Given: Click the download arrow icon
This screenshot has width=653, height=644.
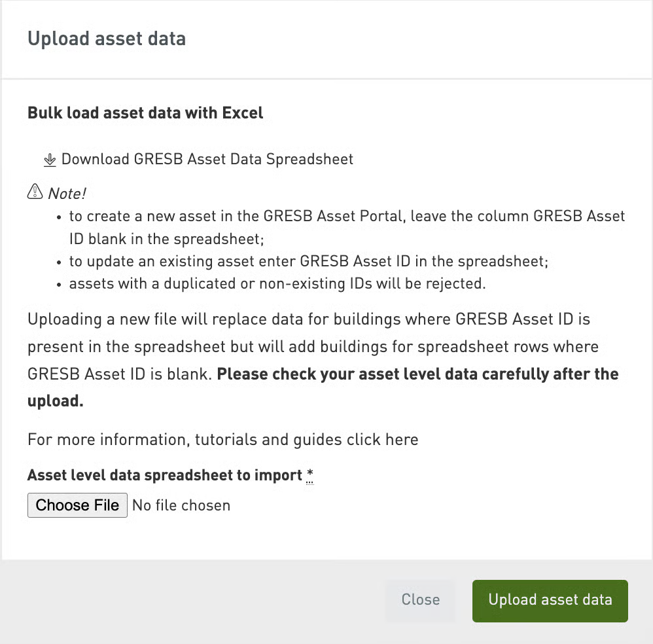Looking at the screenshot, I should point(50,160).
